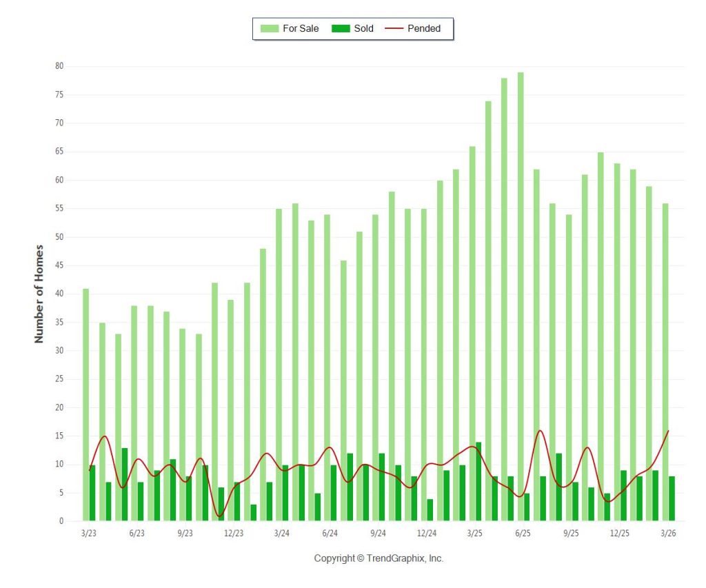Image resolution: width=706 pixels, height=588 pixels.
Task: Click the y-axis value 10
Action: (59, 464)
